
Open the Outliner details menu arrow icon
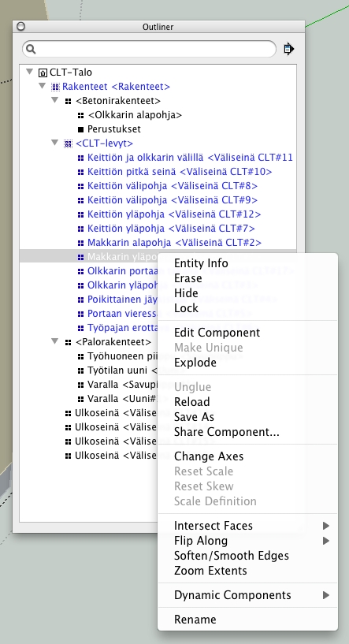(x=289, y=50)
